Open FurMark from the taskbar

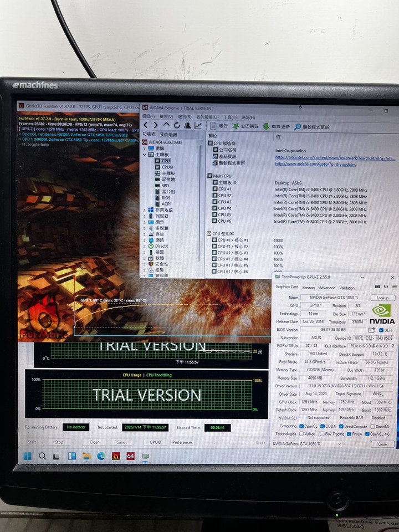point(116,456)
